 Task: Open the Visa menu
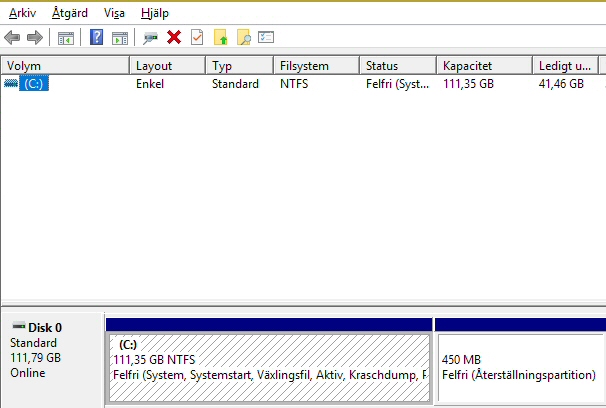click(x=114, y=13)
